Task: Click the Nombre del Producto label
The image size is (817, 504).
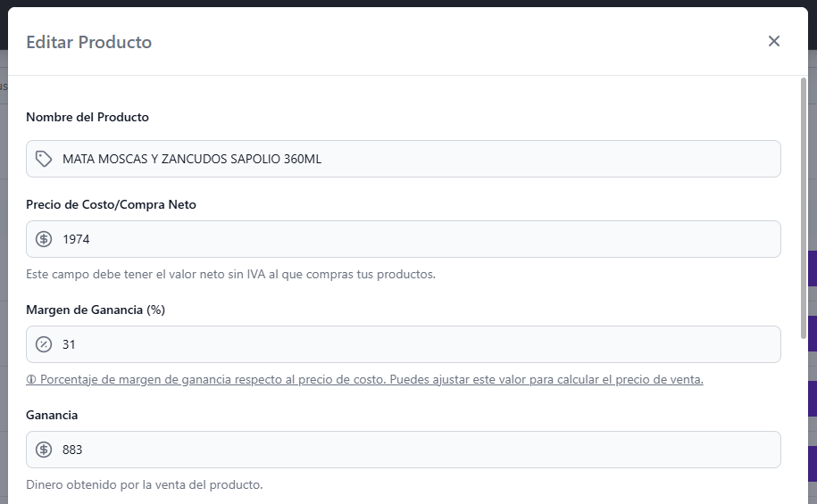Action: click(x=88, y=117)
